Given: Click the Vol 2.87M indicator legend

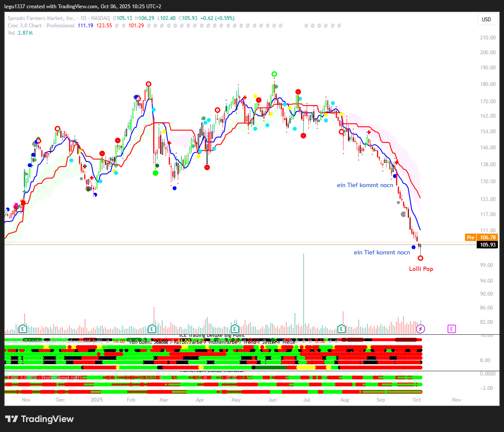Looking at the screenshot, I should [x=20, y=33].
